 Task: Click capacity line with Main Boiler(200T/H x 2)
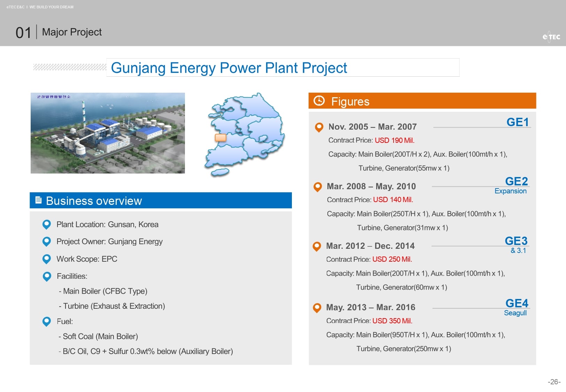418,154
